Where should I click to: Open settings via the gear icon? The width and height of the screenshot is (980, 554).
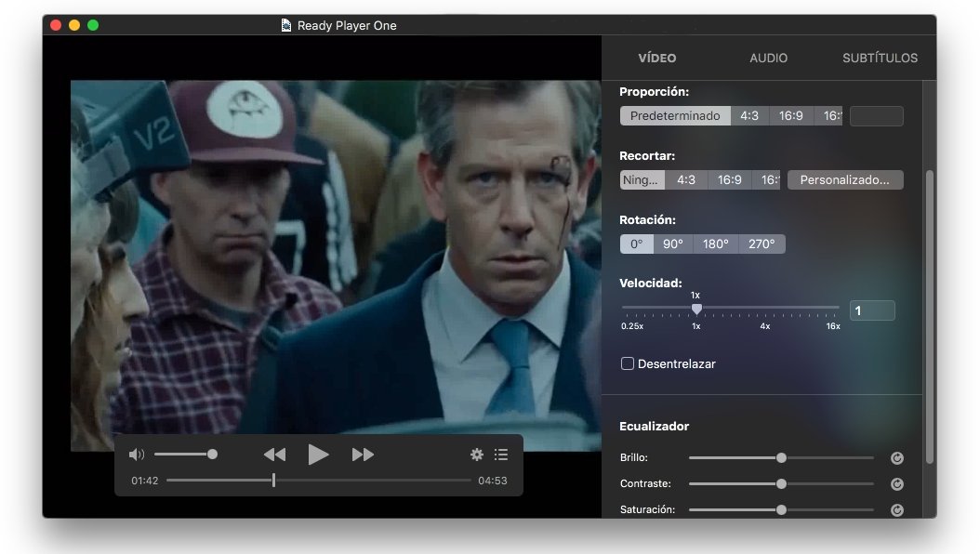coord(477,455)
